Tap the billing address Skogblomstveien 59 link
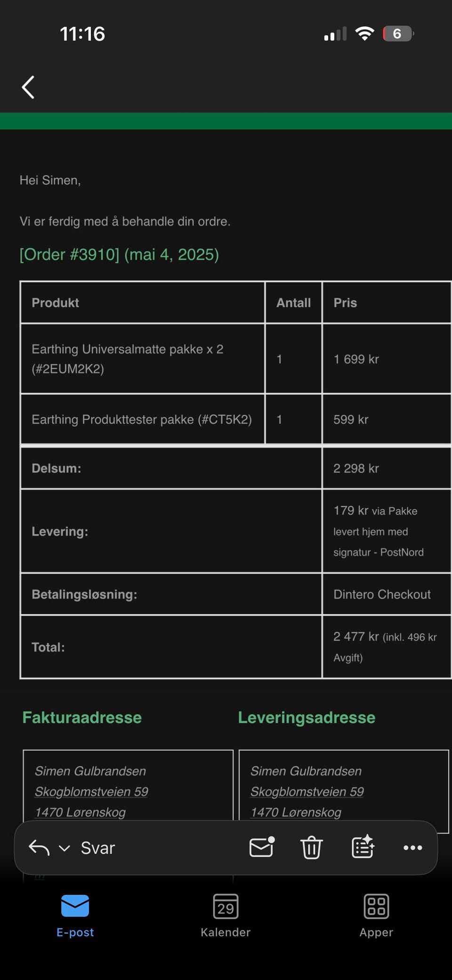The width and height of the screenshot is (452, 980). coord(91,792)
